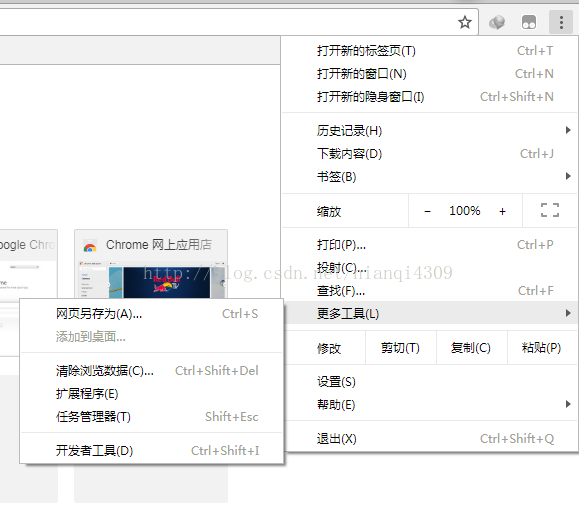Screen dimensions: 579x525
Task: Expand the 帮助(E) help submenu
Action: [430, 405]
